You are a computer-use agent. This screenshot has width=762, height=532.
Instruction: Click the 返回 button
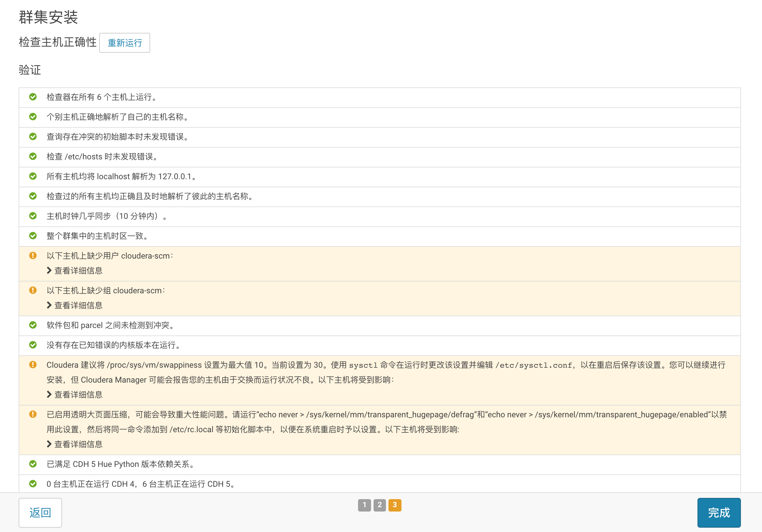(x=40, y=512)
